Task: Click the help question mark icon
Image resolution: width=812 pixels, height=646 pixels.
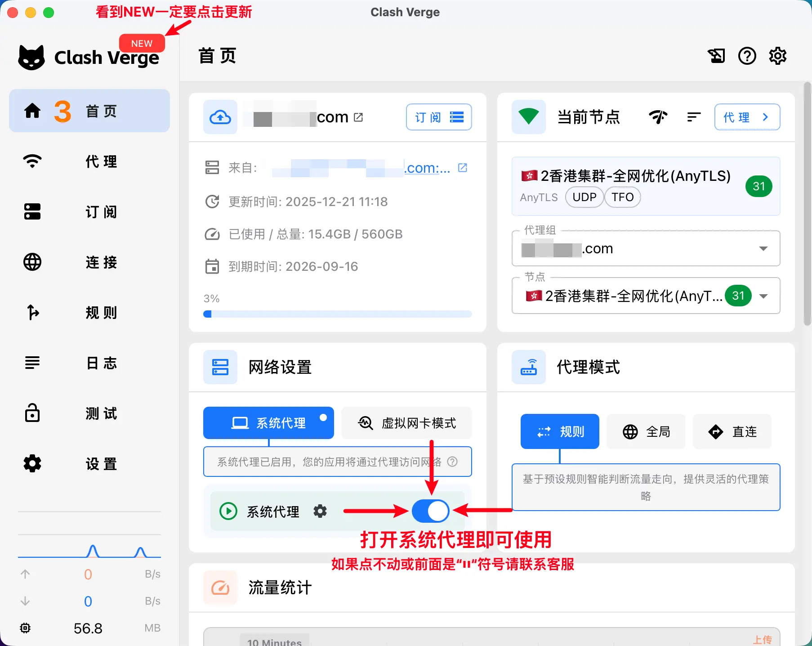Action: (x=747, y=56)
